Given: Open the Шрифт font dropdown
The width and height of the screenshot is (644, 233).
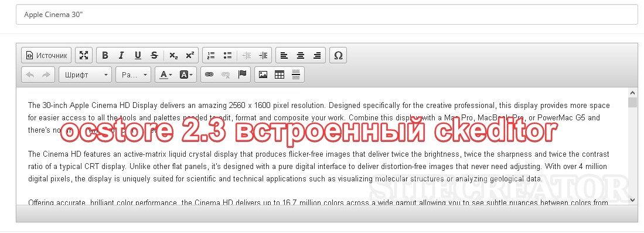Looking at the screenshot, I should tap(86, 75).
